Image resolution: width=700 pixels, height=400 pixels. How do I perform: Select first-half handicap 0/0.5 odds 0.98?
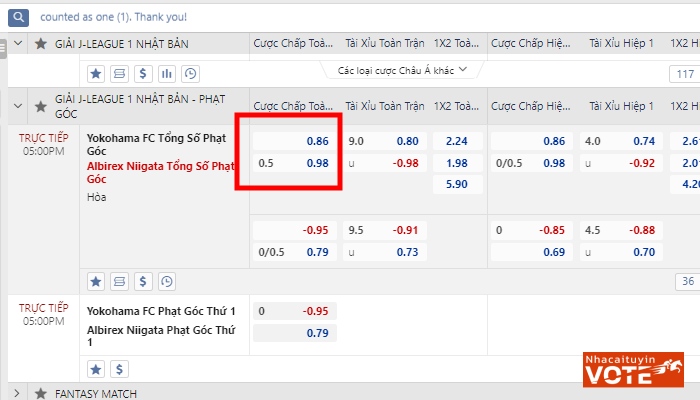(x=532, y=163)
